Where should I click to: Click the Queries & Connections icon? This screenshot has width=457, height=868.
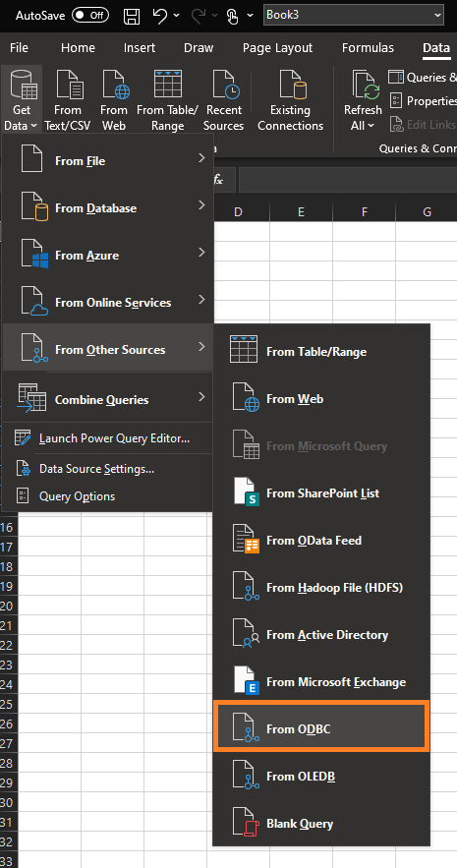(x=396, y=78)
